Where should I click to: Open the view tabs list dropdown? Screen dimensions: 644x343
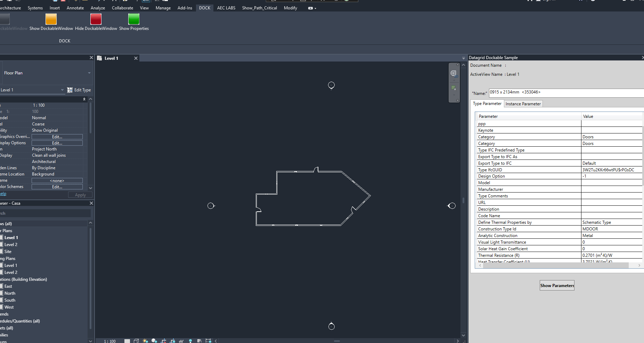tap(463, 58)
